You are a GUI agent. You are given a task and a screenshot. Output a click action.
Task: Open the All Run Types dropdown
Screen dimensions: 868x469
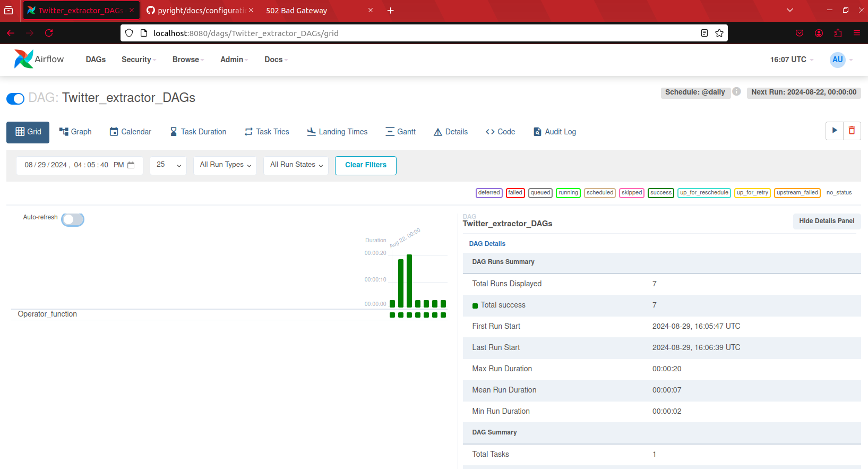[x=225, y=165]
